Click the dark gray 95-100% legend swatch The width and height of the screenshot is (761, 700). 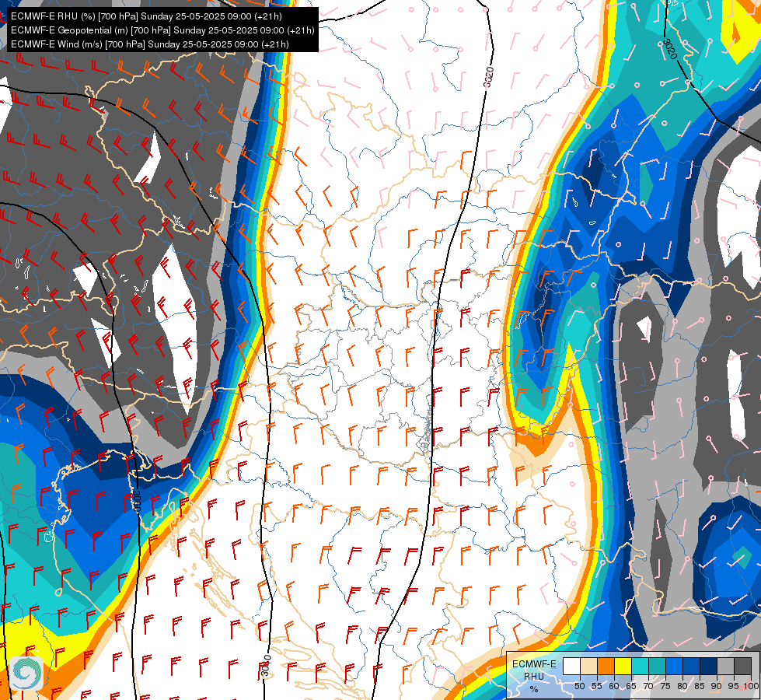click(x=743, y=666)
